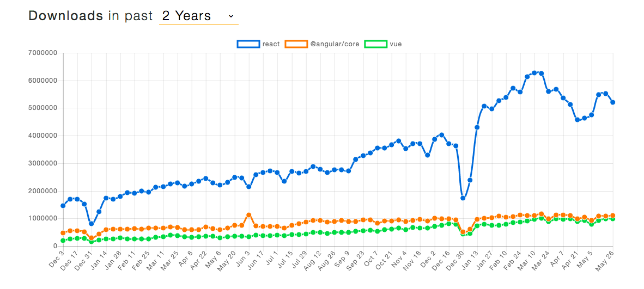Select vue's first data point at Dec 3
This screenshot has width=644, height=289.
(63, 241)
